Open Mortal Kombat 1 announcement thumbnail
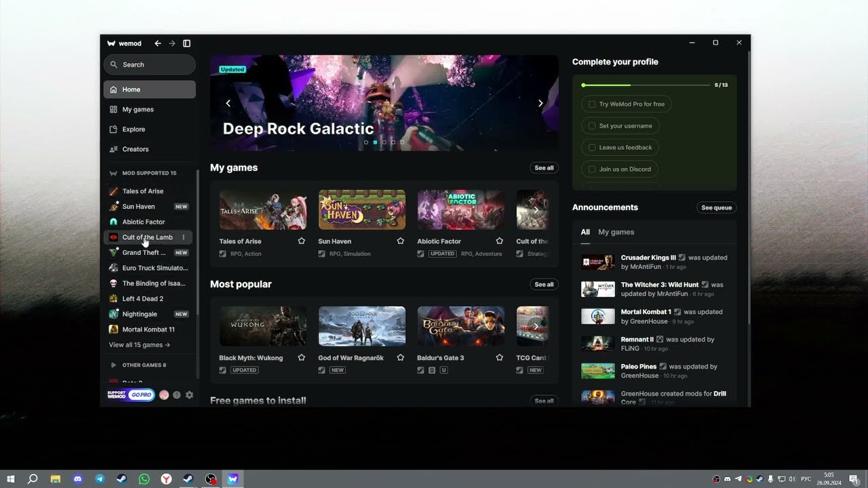Screen dimensions: 868x488 pyautogui.click(x=598, y=317)
